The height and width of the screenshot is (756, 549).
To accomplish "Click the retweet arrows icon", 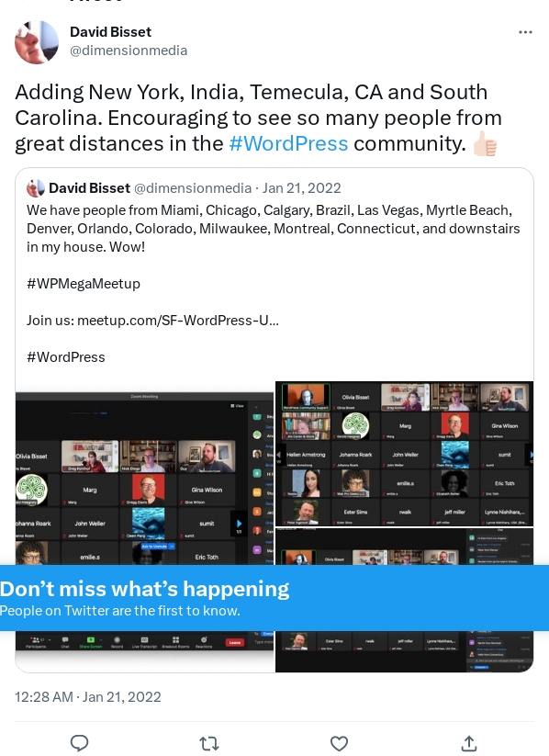I will point(209,743).
